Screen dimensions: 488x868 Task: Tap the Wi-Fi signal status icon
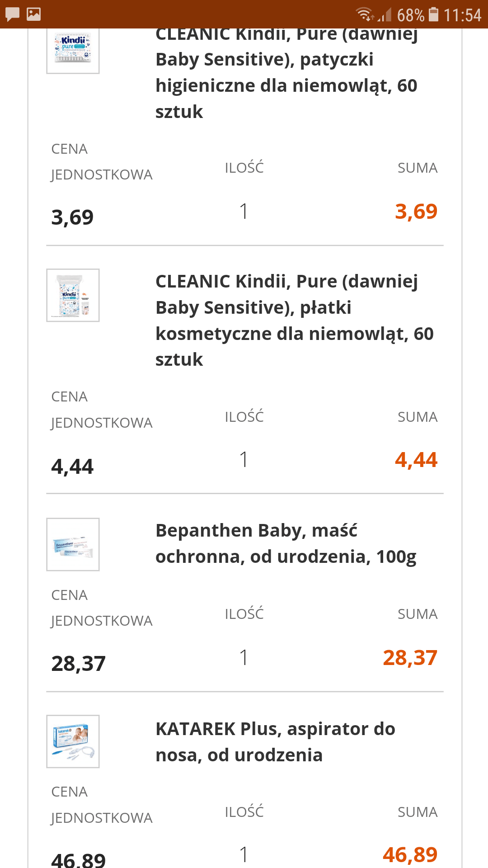[364, 14]
